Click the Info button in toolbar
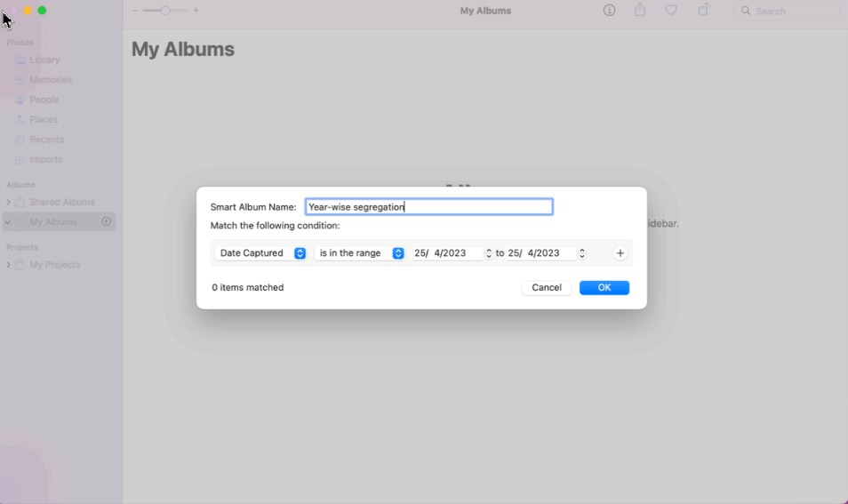 tap(609, 11)
